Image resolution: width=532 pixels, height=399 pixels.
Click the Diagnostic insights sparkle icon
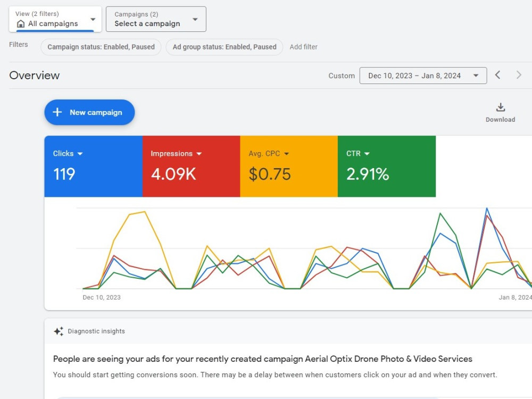[59, 331]
